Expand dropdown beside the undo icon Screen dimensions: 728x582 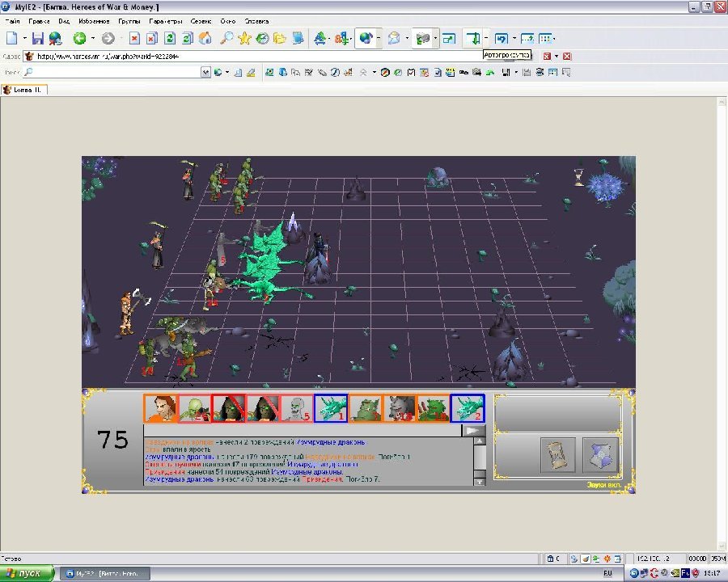[x=514, y=39]
